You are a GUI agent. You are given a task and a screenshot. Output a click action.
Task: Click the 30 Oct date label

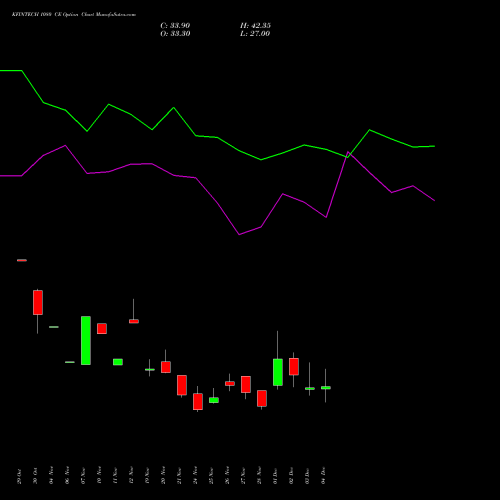click(x=35, y=476)
